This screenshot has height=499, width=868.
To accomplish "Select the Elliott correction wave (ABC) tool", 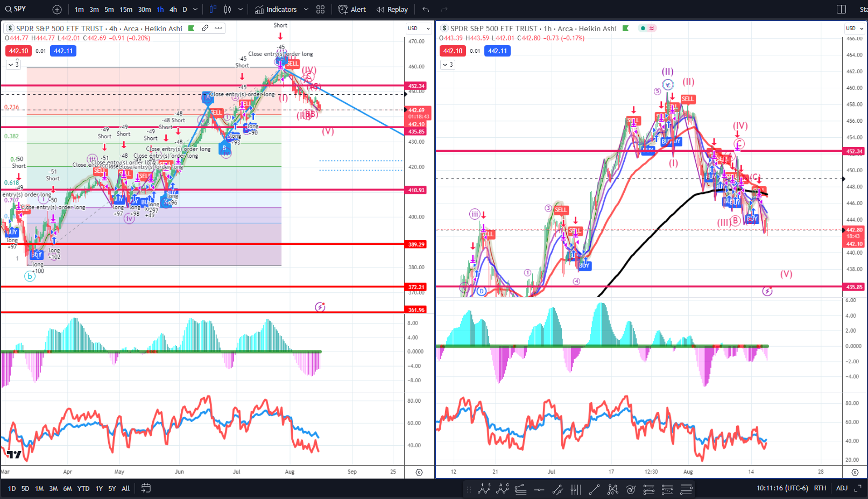I will coord(503,489).
